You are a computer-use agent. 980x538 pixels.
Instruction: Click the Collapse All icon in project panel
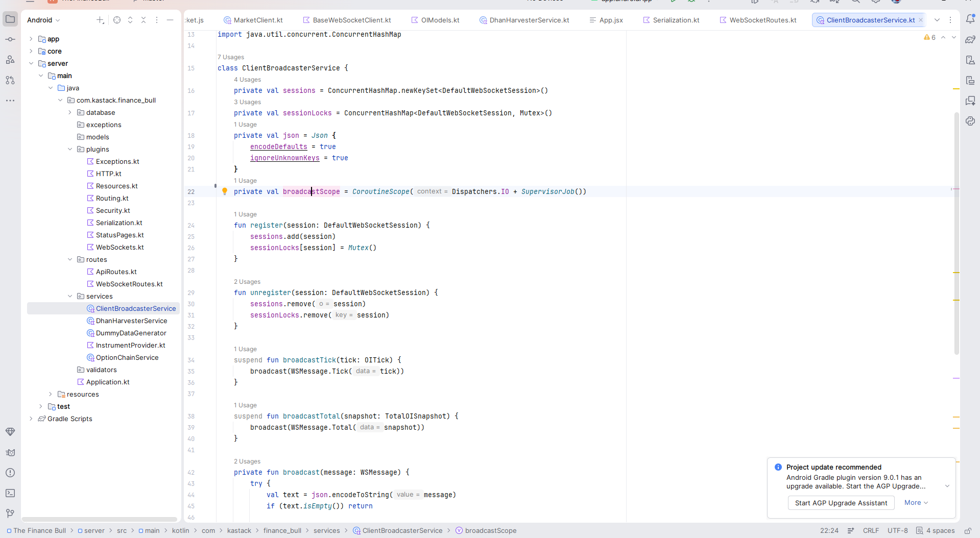pyautogui.click(x=144, y=20)
